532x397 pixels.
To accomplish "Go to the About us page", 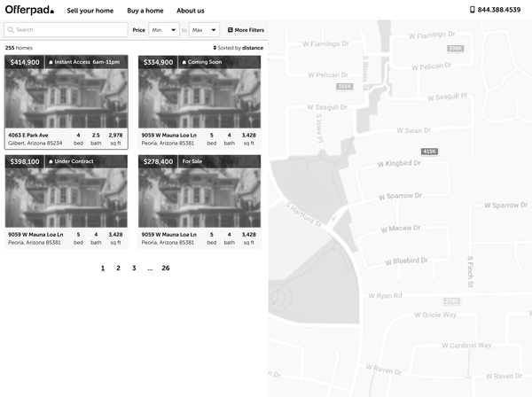I will (190, 11).
